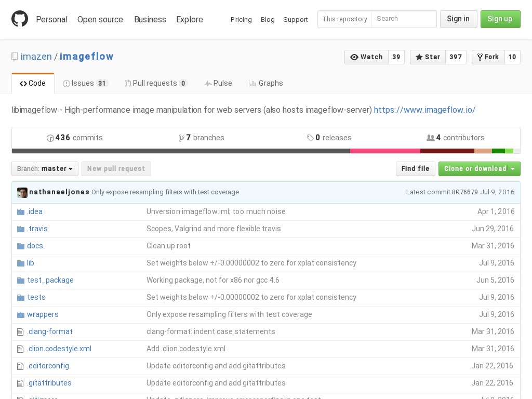532x399 pixels.
Task: Open the Pulse tab
Action: point(218,83)
